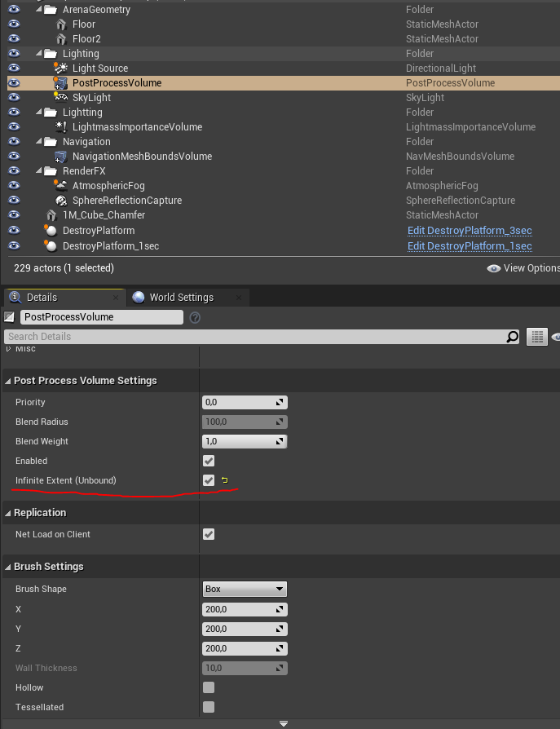Uncheck the Enabled checkbox
Image resolution: width=560 pixels, height=729 pixels.
(x=209, y=461)
